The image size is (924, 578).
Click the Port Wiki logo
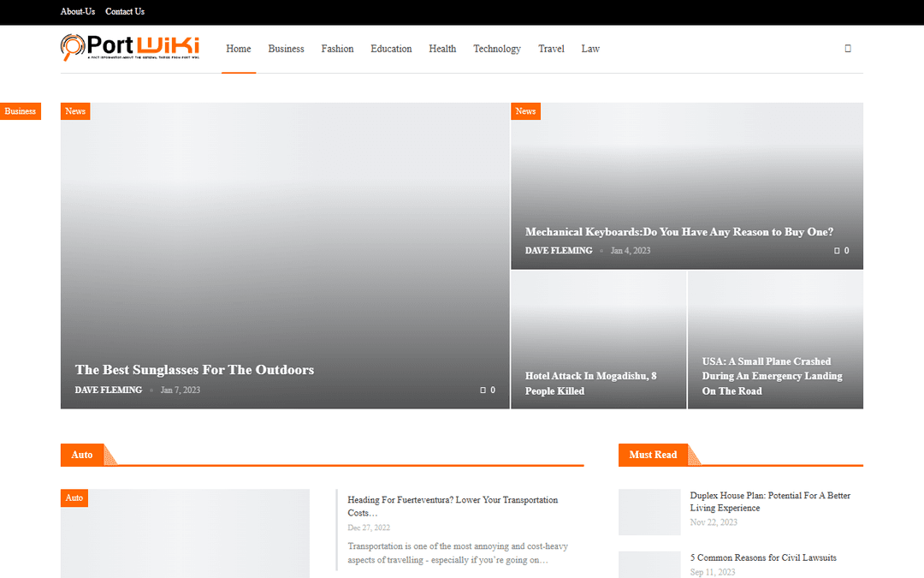(130, 48)
